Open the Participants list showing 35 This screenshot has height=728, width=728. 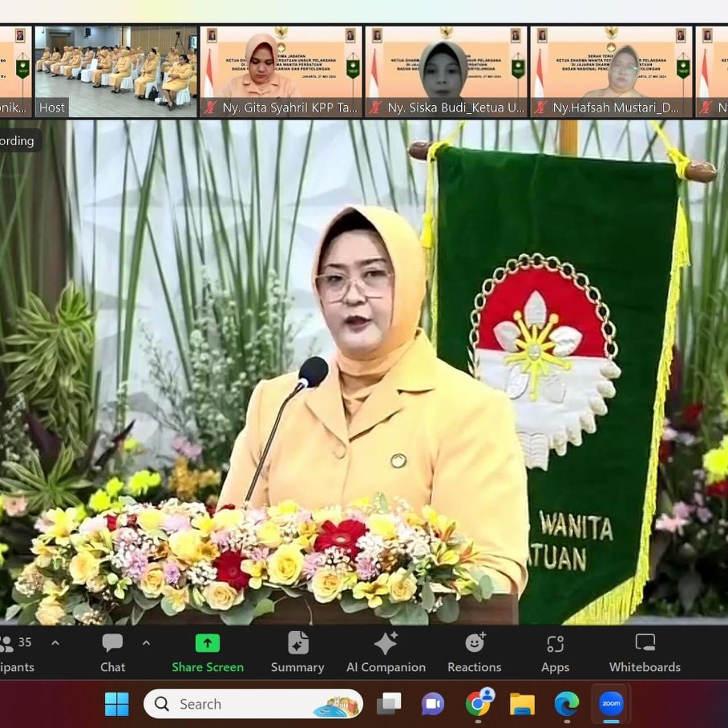click(16, 652)
